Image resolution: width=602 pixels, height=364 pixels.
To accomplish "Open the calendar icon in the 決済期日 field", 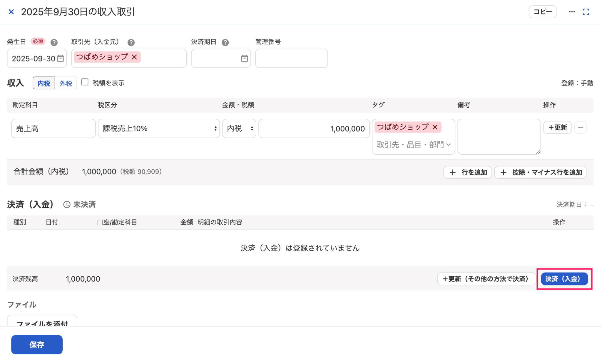I will click(244, 58).
